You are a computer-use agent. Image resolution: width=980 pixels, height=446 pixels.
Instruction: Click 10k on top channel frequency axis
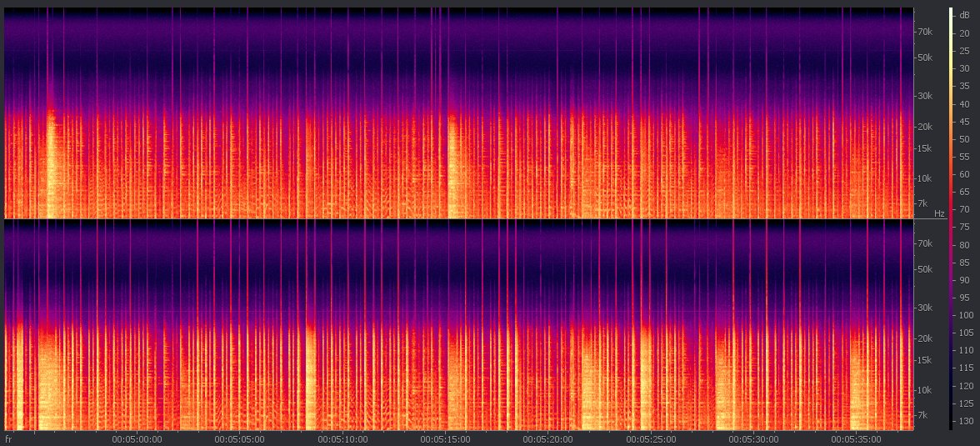point(925,178)
